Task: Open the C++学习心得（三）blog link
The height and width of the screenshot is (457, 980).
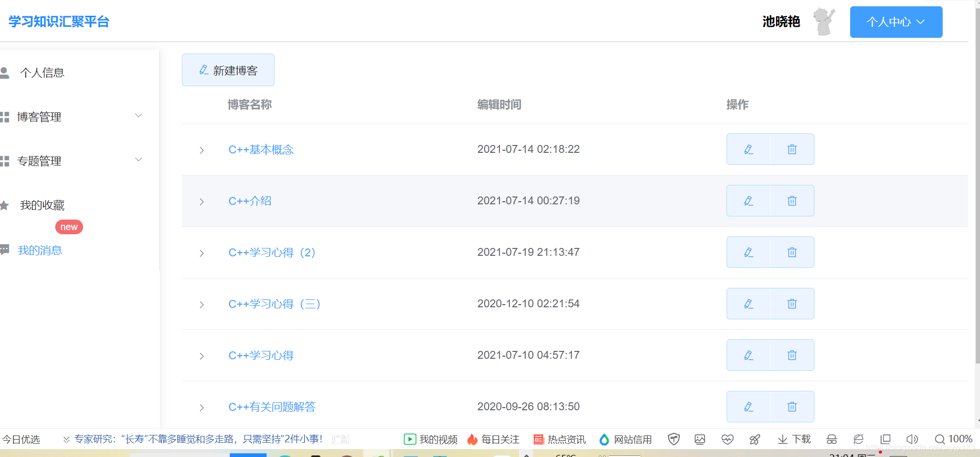Action: coord(274,304)
